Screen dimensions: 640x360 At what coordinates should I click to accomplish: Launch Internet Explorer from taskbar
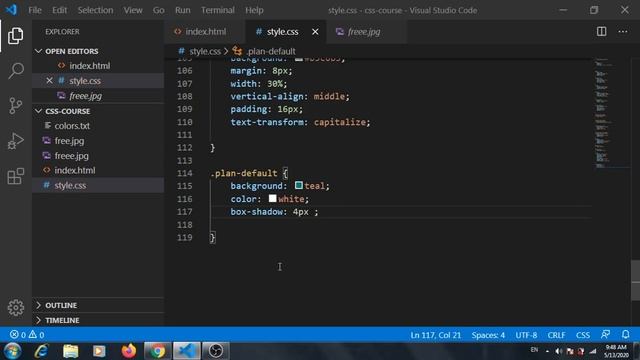point(41,351)
